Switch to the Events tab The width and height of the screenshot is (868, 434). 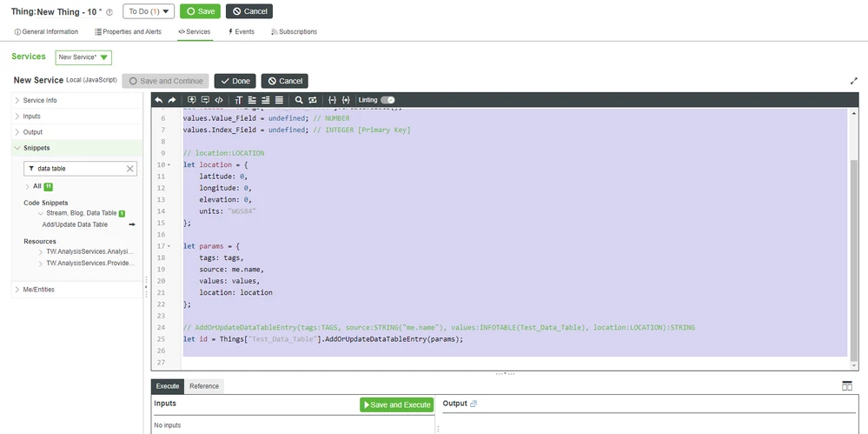pyautogui.click(x=242, y=31)
